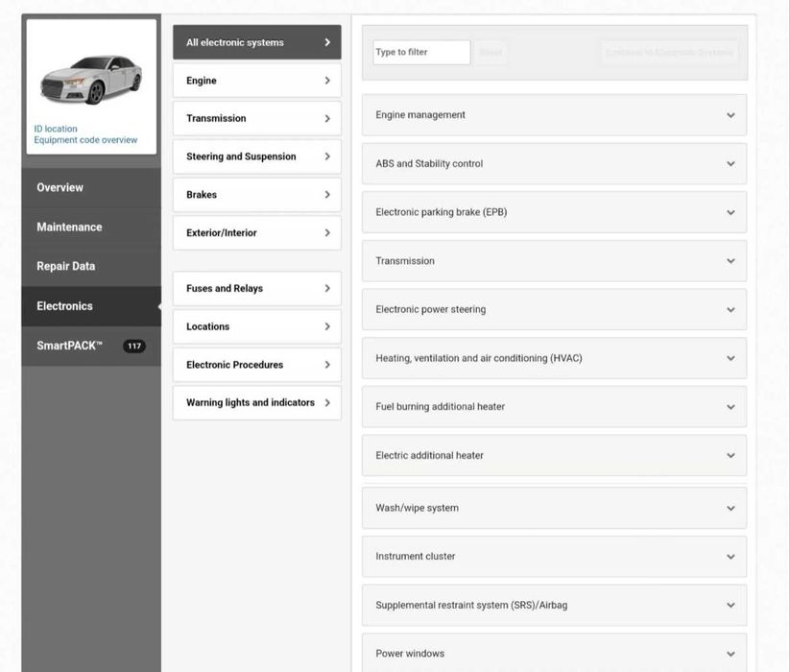
Task: Open Fuses and Relays menu item
Action: point(225,288)
